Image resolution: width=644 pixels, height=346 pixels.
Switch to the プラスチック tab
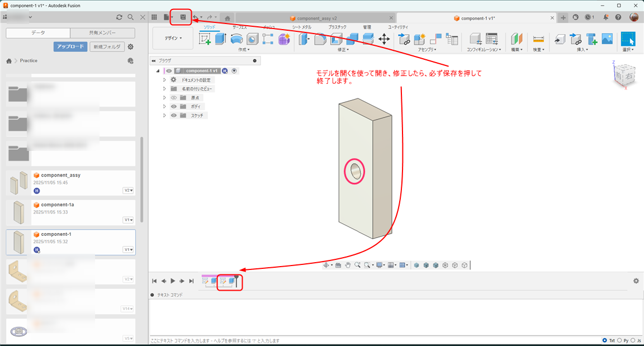(337, 27)
